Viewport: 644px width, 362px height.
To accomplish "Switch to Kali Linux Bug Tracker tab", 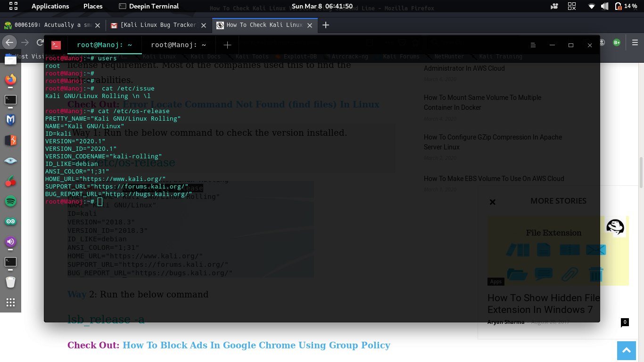I will pyautogui.click(x=158, y=25).
